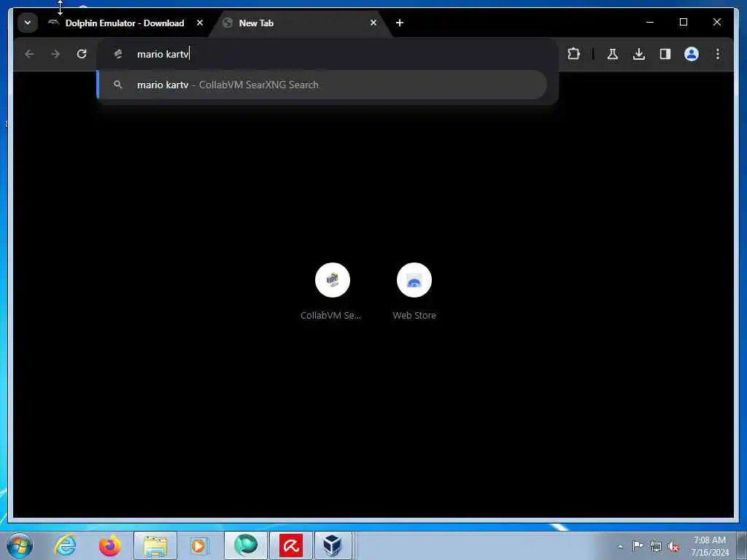This screenshot has height=560, width=747.
Task: Open the clock showing 7:08 AM
Action: tap(709, 546)
